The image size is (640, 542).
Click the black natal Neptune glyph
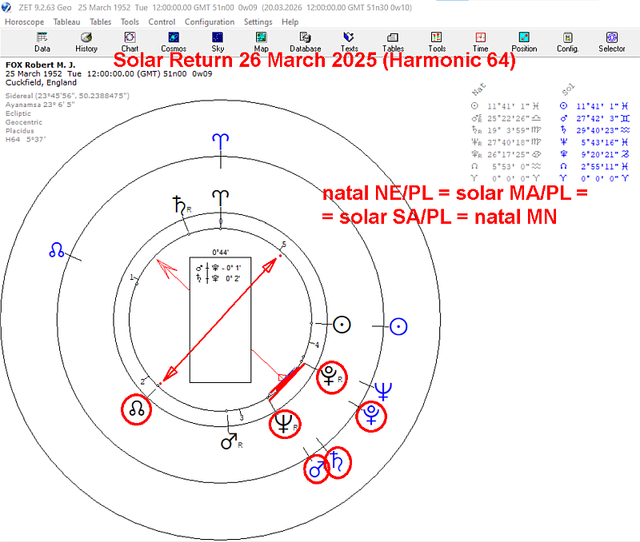(284, 424)
